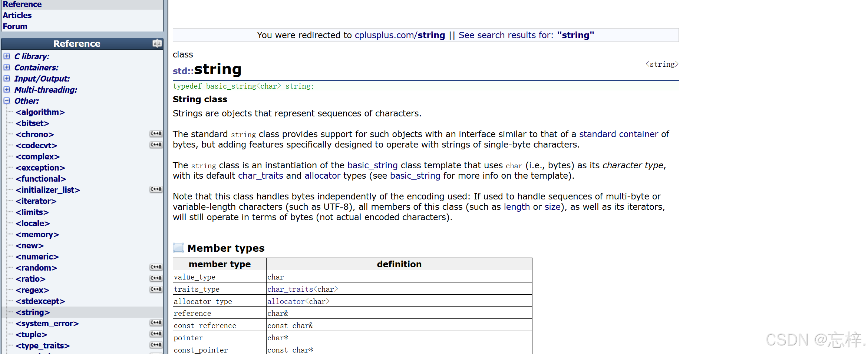This screenshot has height=354, width=868.
Task: Click the C++11 badge next to codecvt
Action: point(156,145)
